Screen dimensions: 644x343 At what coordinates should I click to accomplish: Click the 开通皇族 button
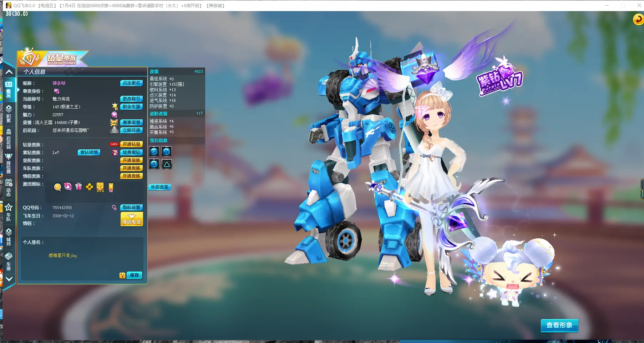(x=131, y=160)
